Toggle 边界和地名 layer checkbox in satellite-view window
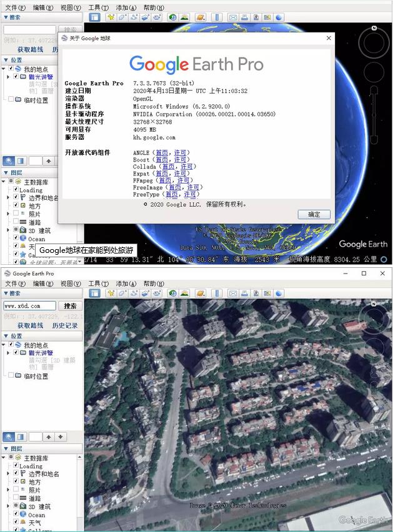Image resolution: width=393 pixels, height=532 pixels. tap(16, 473)
